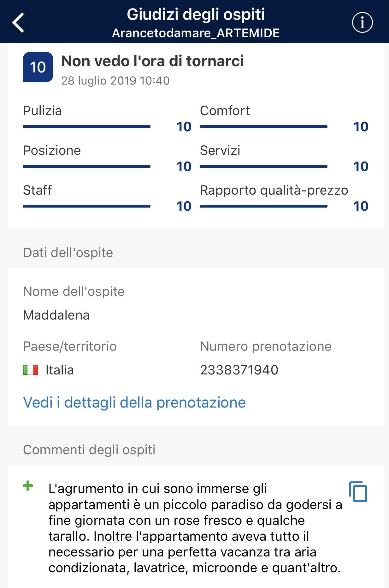Open the info icon in header
This screenshot has height=588, width=389.
(x=362, y=22)
